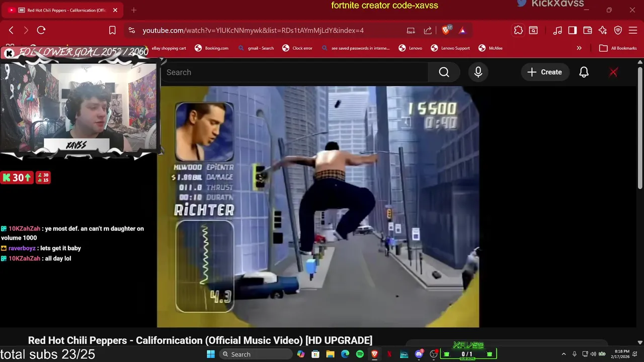Open system tray microphone indicator
This screenshot has height=362, width=644.
(574, 354)
